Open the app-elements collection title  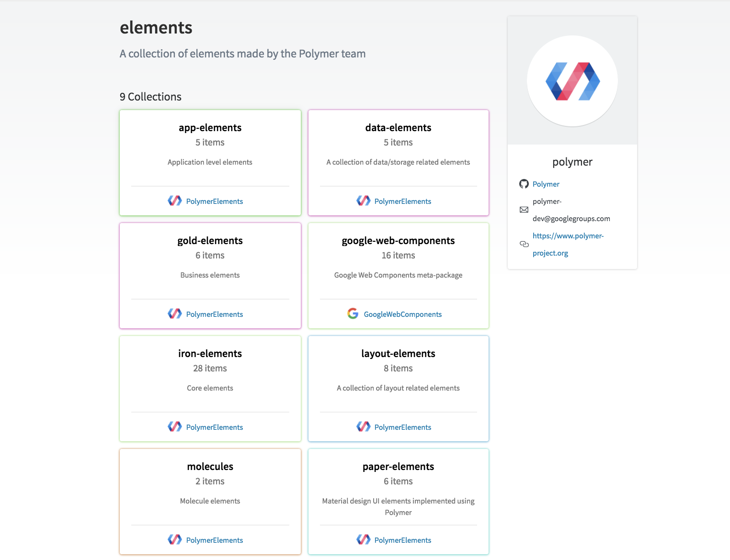[x=210, y=128]
